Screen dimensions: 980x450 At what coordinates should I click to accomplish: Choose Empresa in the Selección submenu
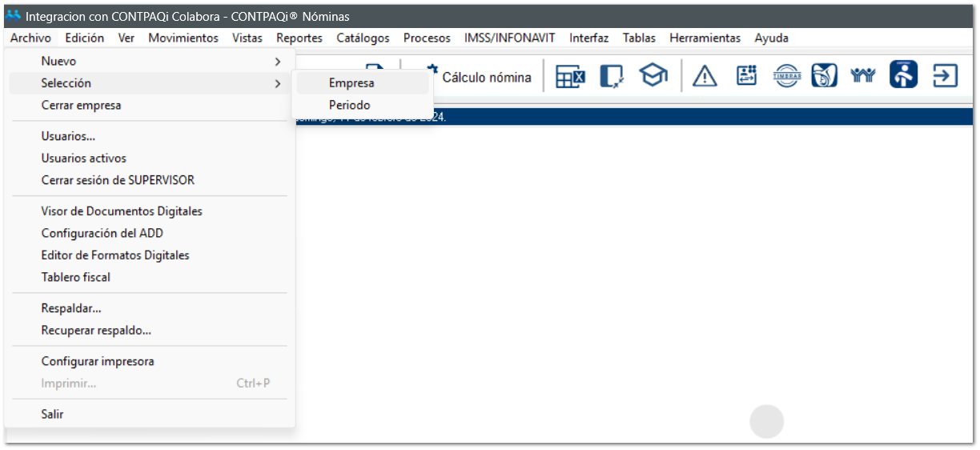[x=363, y=82]
